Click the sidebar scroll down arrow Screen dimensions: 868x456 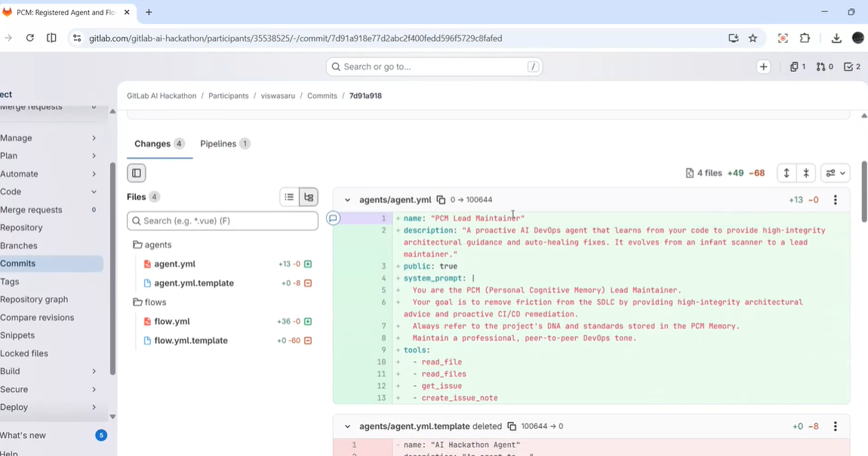pyautogui.click(x=113, y=416)
